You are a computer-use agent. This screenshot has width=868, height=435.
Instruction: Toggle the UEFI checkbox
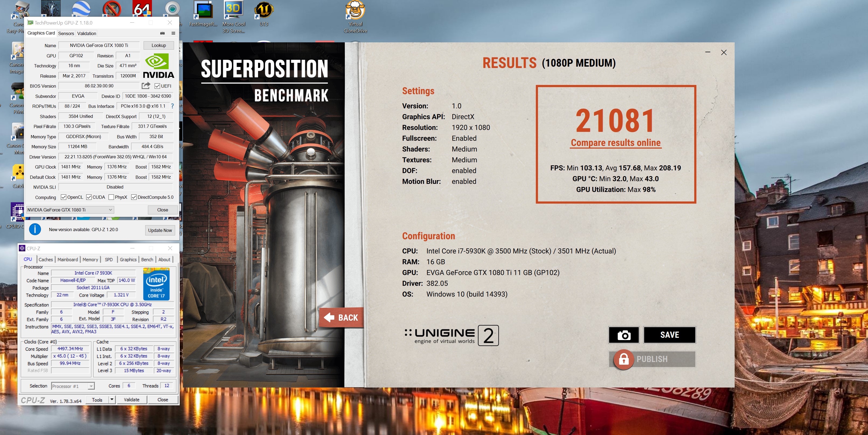click(x=157, y=86)
